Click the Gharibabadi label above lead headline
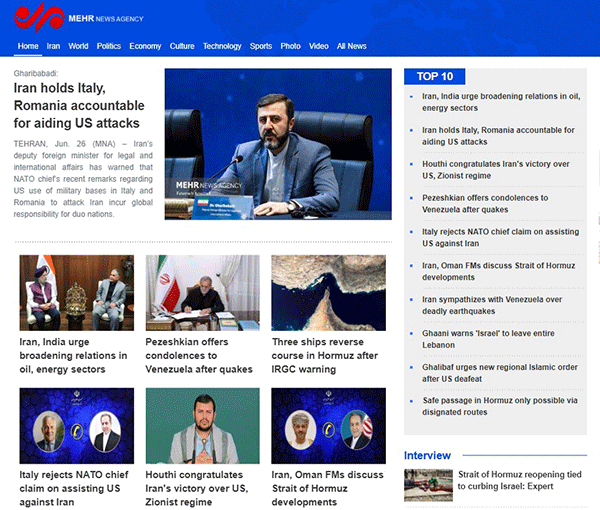Screen dimensions: 600x510 [x=36, y=73]
